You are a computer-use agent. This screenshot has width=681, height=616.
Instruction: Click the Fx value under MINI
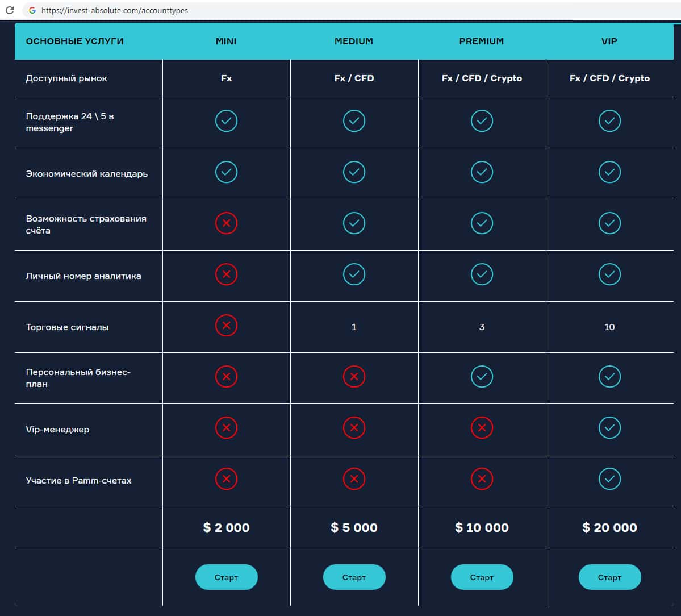(226, 78)
